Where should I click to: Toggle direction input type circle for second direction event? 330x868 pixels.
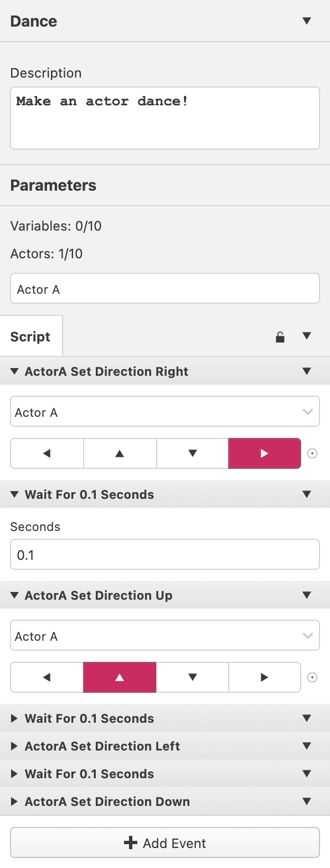(312, 677)
